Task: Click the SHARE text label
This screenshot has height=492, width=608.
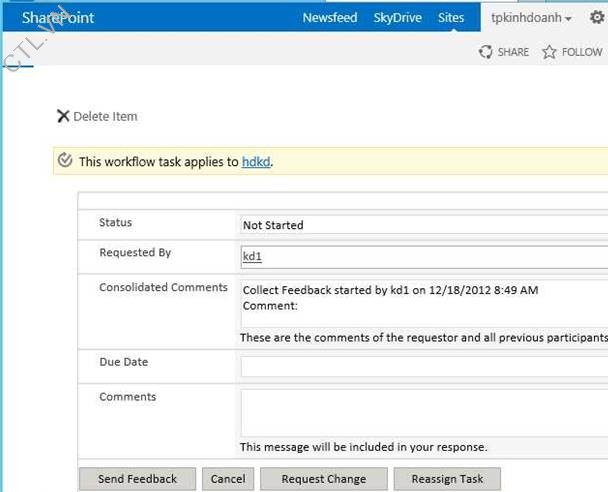Action: click(x=513, y=52)
